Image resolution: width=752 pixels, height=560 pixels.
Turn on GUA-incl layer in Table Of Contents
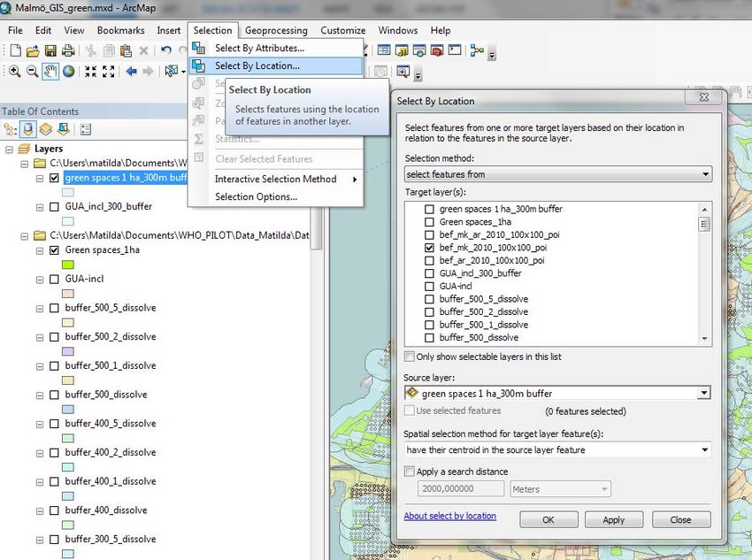(54, 279)
